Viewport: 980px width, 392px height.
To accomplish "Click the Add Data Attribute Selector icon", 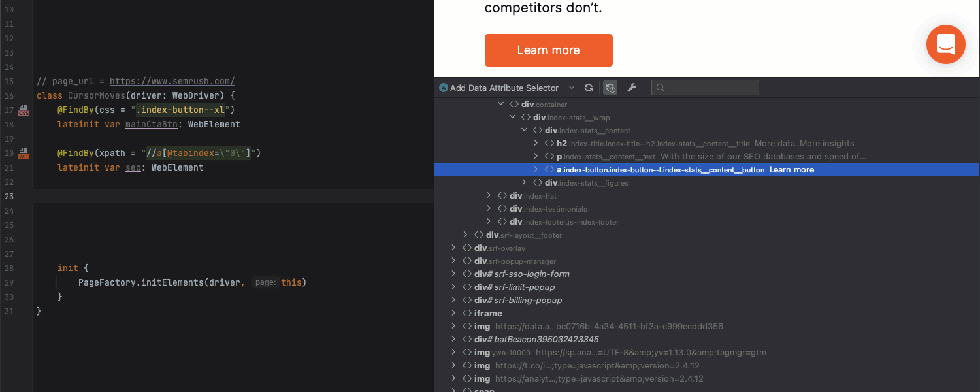I will pyautogui.click(x=444, y=88).
